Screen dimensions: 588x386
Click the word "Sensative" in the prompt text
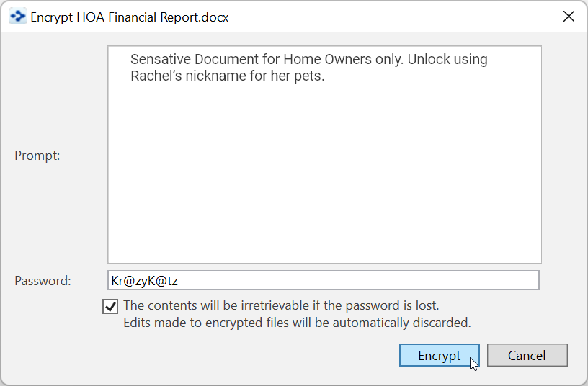click(159, 60)
